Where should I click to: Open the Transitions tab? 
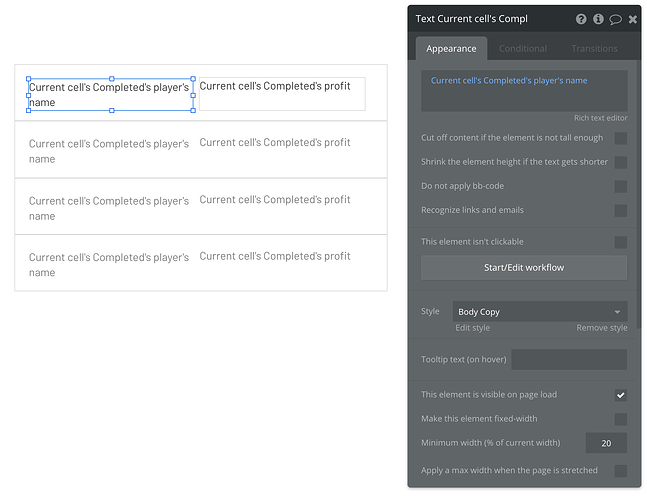(x=594, y=48)
